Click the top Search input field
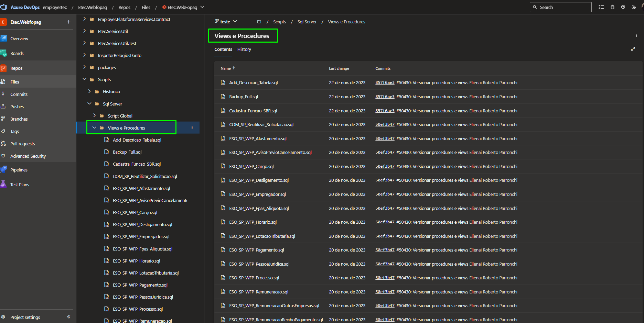Screen dimensions: 644x323 tap(561, 7)
